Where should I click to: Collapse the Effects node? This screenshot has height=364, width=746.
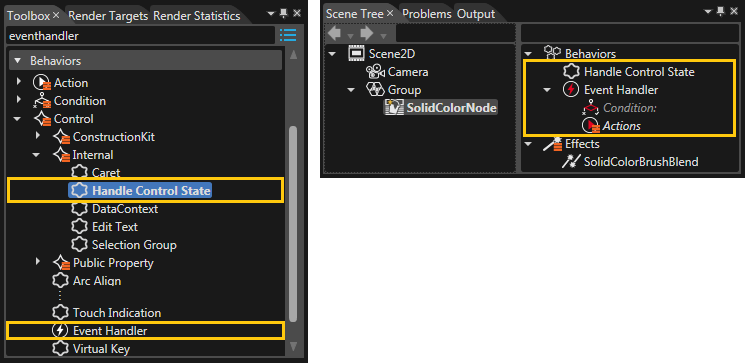pos(528,144)
